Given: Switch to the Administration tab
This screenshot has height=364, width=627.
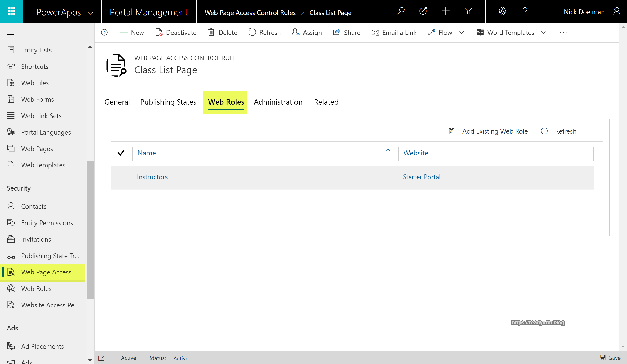Looking at the screenshot, I should [278, 102].
